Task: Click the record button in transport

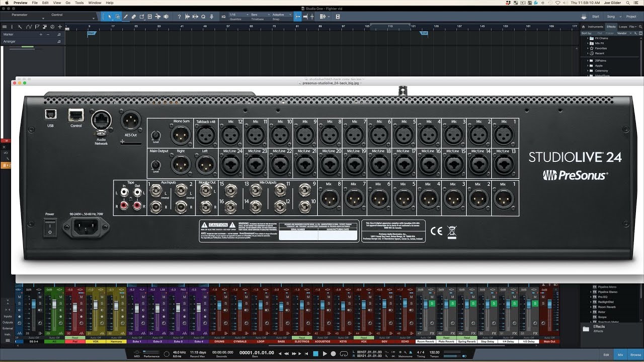Action: pos(333,354)
